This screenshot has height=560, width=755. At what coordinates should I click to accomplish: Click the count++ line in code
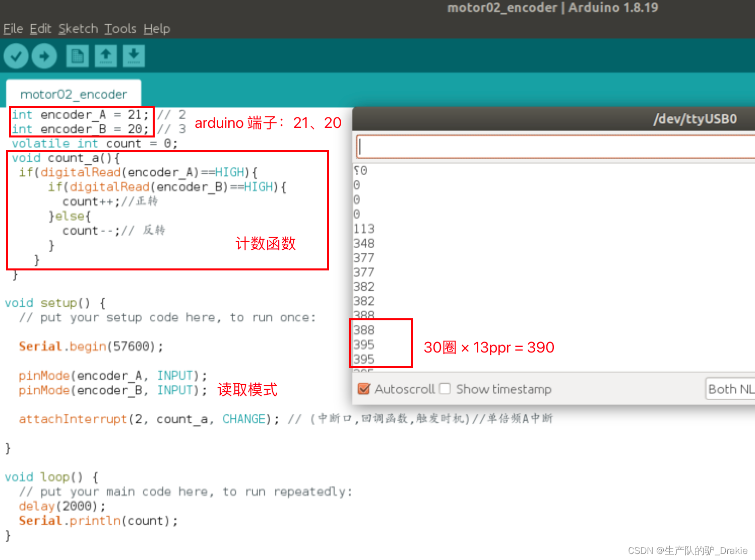point(91,201)
